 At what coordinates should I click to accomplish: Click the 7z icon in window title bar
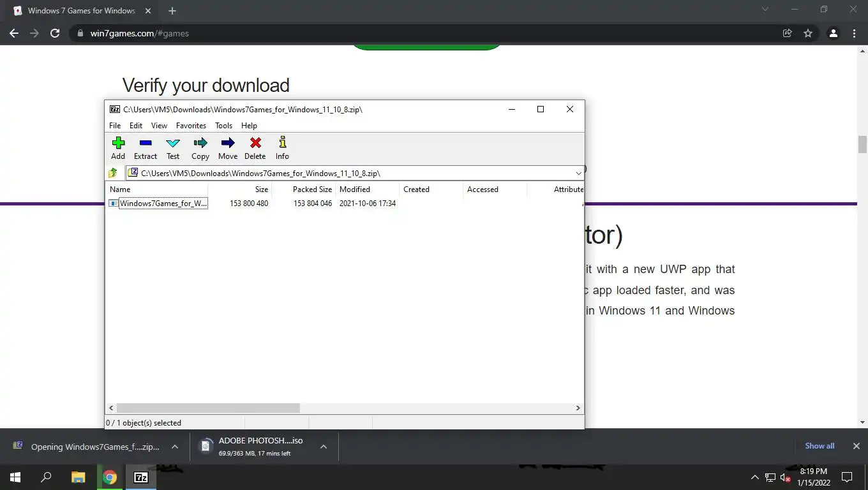coord(115,109)
